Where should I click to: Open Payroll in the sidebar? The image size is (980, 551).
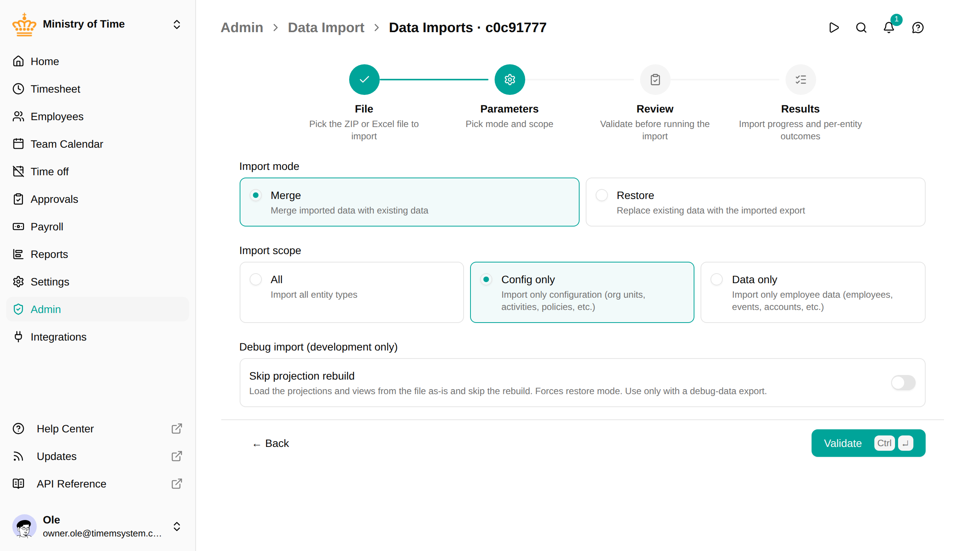(98, 227)
